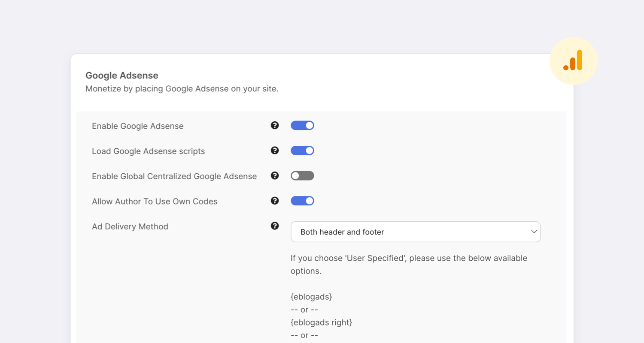Click help icon for Allow Author To Use Own Codes
The height and width of the screenshot is (343, 644).
[275, 201]
